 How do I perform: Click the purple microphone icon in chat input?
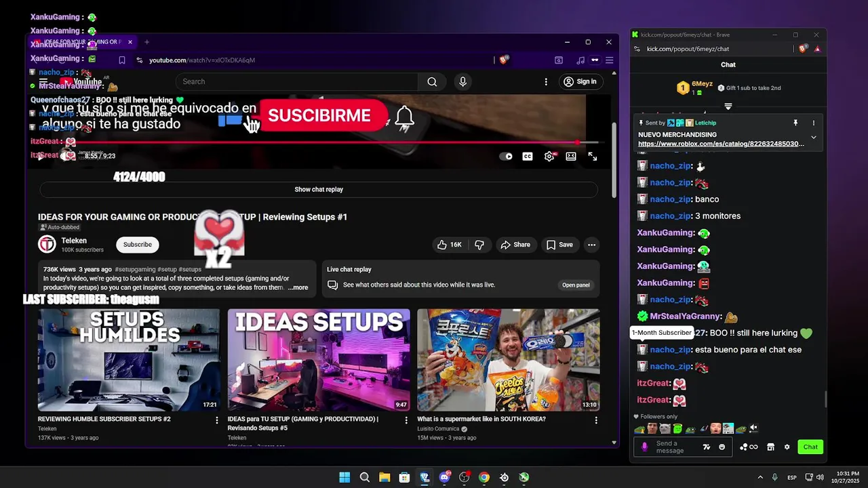(x=644, y=447)
